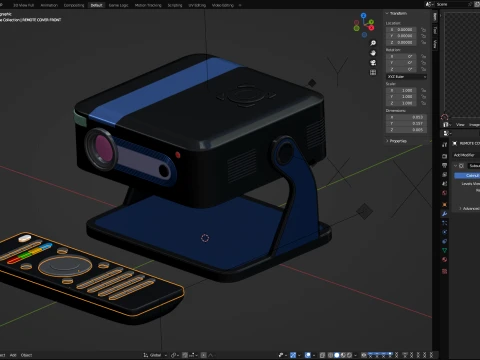Lock the Scale X value
The image size is (480, 360).
click(x=423, y=90)
